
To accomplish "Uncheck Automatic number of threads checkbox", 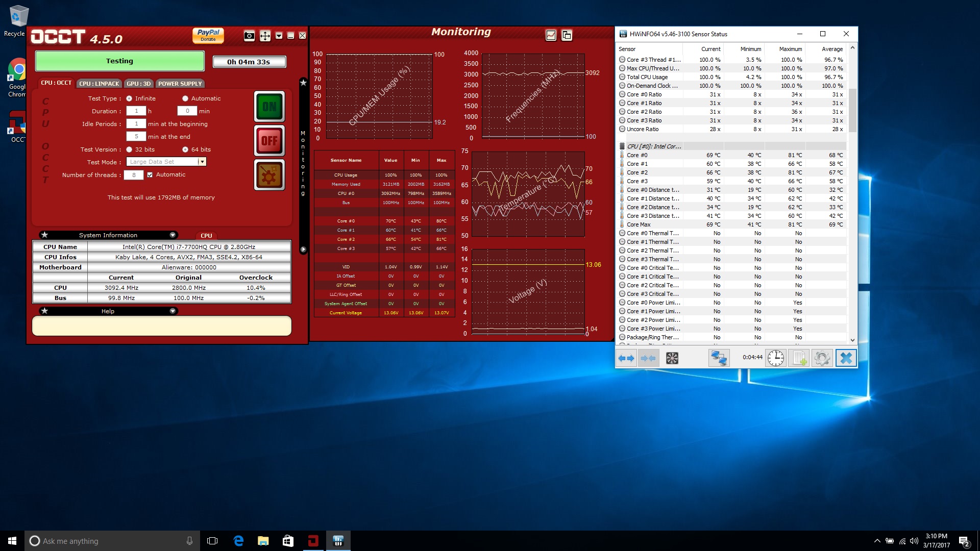I will click(150, 174).
